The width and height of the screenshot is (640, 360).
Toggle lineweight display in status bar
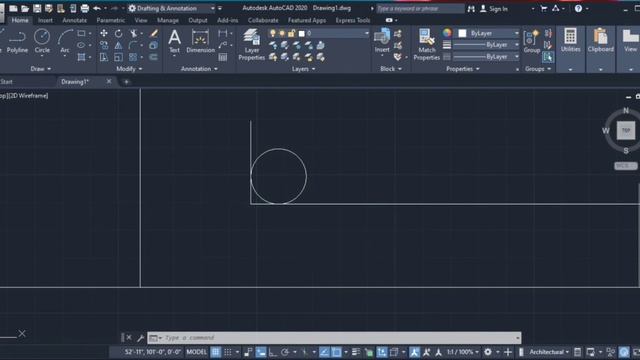pyautogui.click(x=356, y=352)
